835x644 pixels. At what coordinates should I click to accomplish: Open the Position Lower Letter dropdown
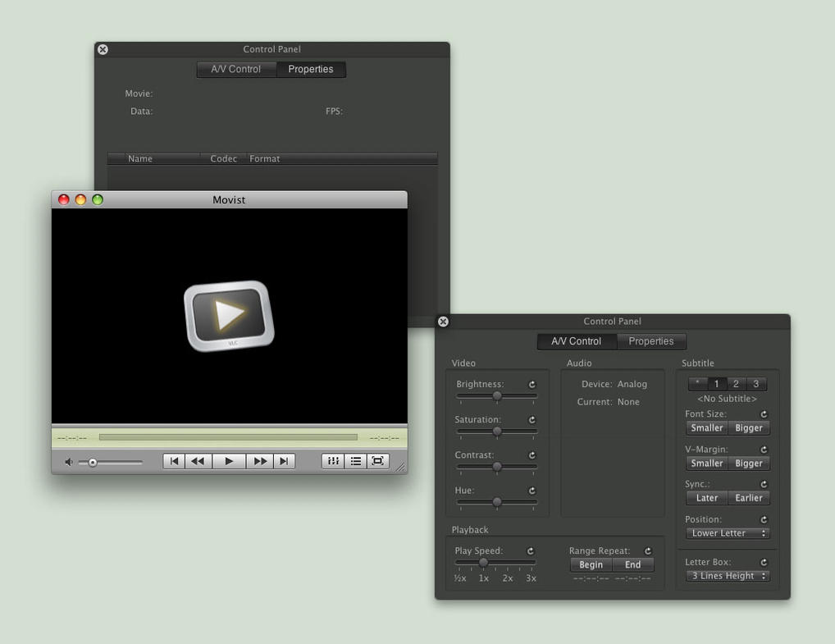coord(728,533)
